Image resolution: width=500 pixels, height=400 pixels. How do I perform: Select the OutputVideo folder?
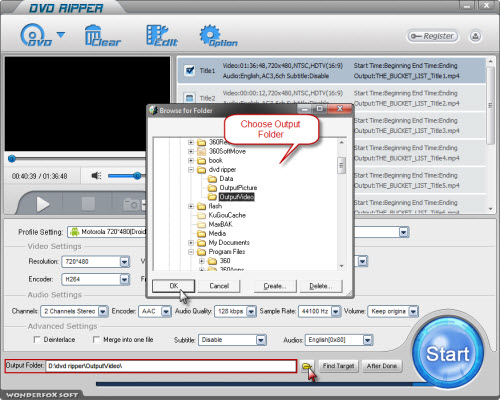pos(237,197)
